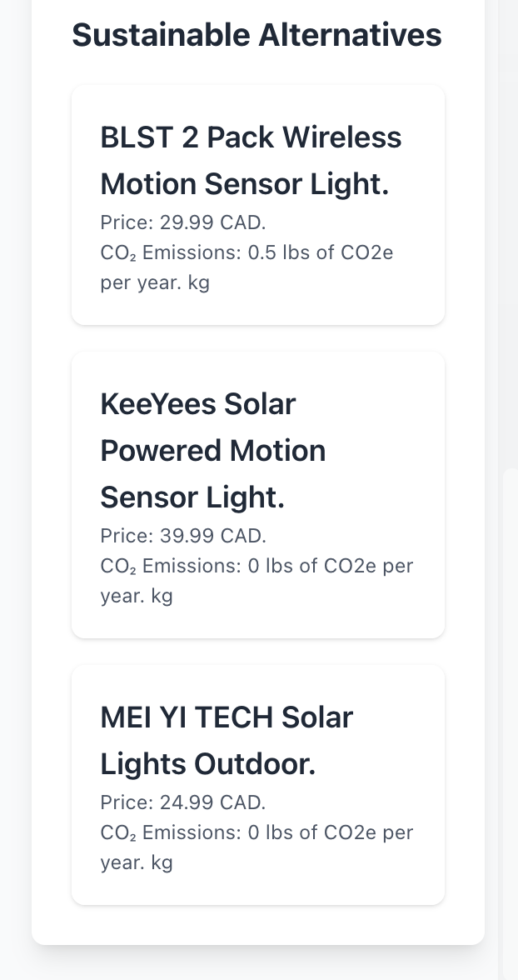
Task: Select the "Powered Motion" title line
Action: [213, 451]
